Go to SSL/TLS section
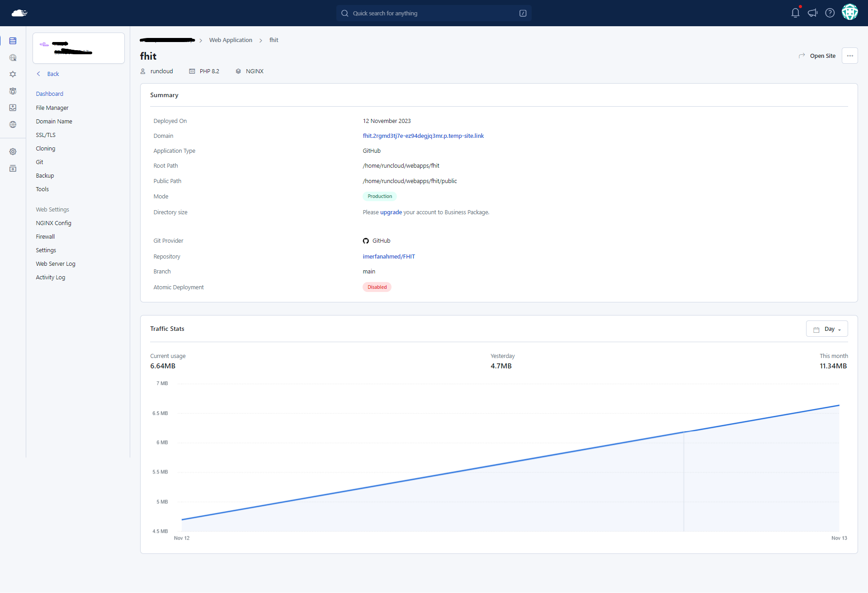The image size is (868, 593). [46, 135]
